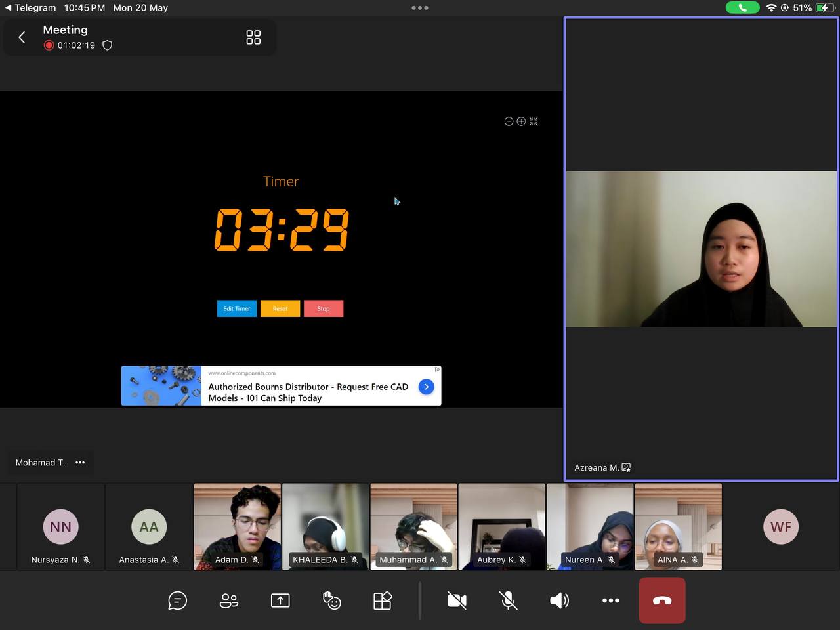
Task: Unmute the microphone
Action: (508, 600)
